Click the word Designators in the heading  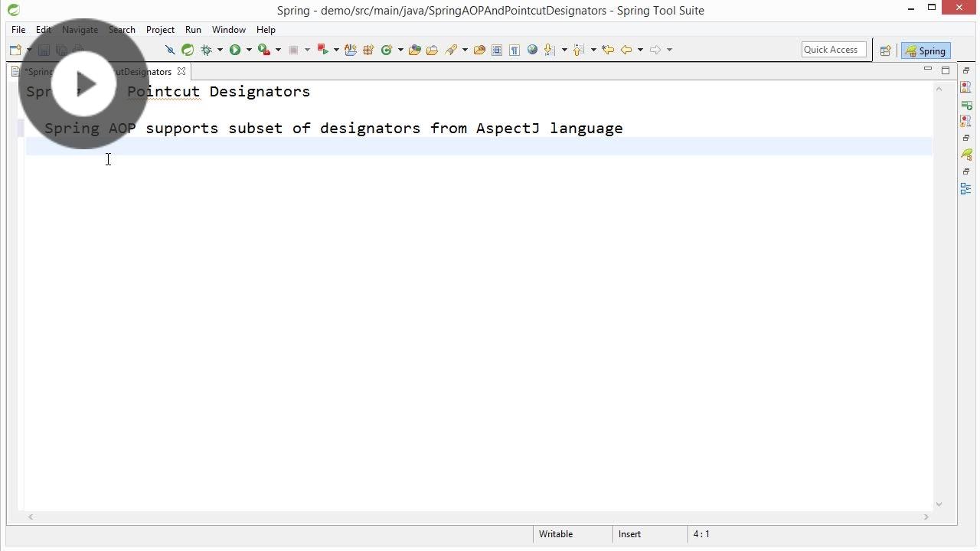tap(260, 91)
